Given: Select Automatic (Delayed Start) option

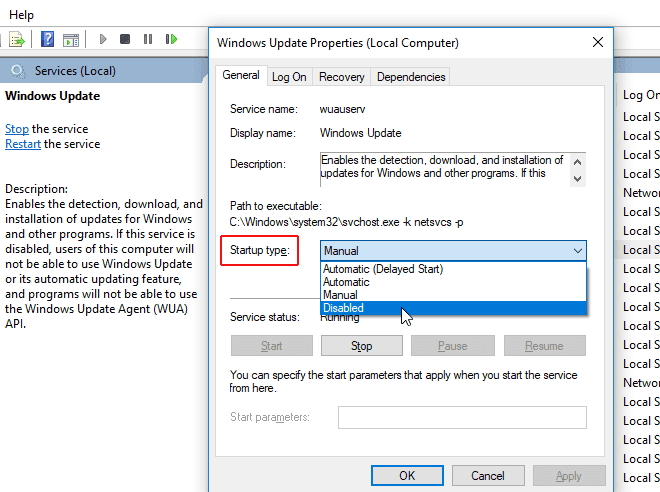Looking at the screenshot, I should 382,269.
